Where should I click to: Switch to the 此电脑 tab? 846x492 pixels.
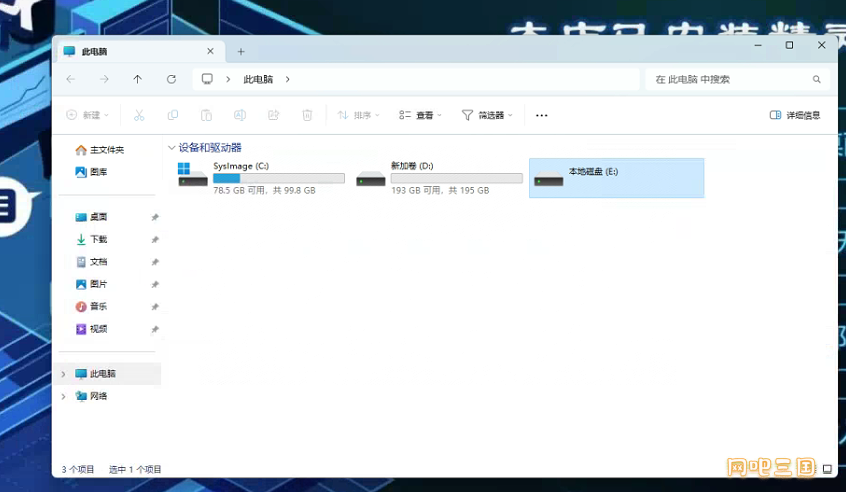pyautogui.click(x=140, y=51)
